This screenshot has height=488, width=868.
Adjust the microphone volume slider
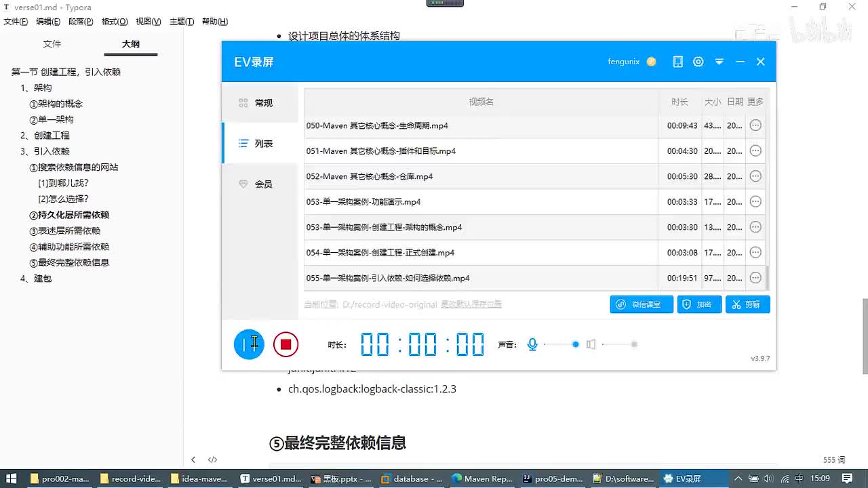click(561, 344)
